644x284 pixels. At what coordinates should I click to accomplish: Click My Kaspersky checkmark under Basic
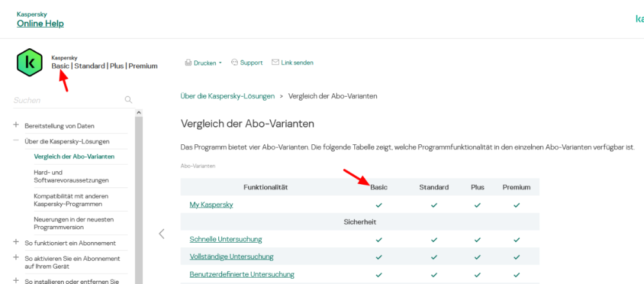pos(379,205)
